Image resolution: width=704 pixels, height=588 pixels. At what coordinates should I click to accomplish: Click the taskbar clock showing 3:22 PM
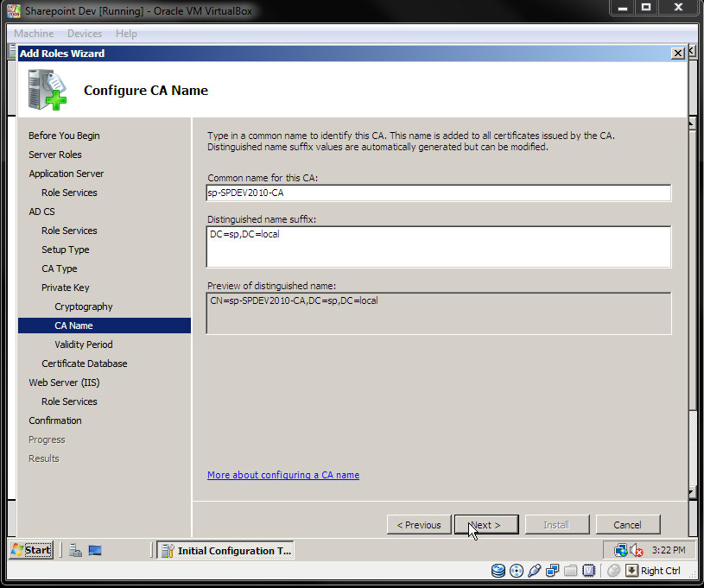coord(669,550)
